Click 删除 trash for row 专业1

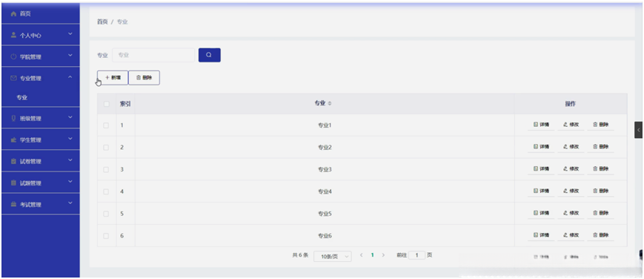point(600,125)
